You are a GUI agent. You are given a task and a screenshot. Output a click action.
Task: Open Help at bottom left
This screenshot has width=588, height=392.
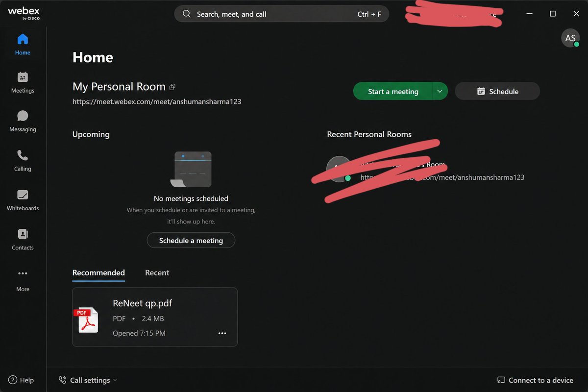(x=21, y=380)
